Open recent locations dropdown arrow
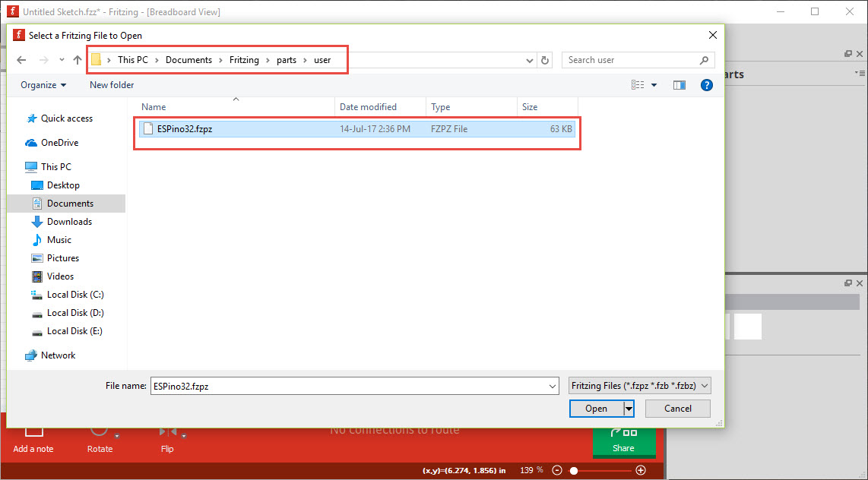 [x=62, y=60]
